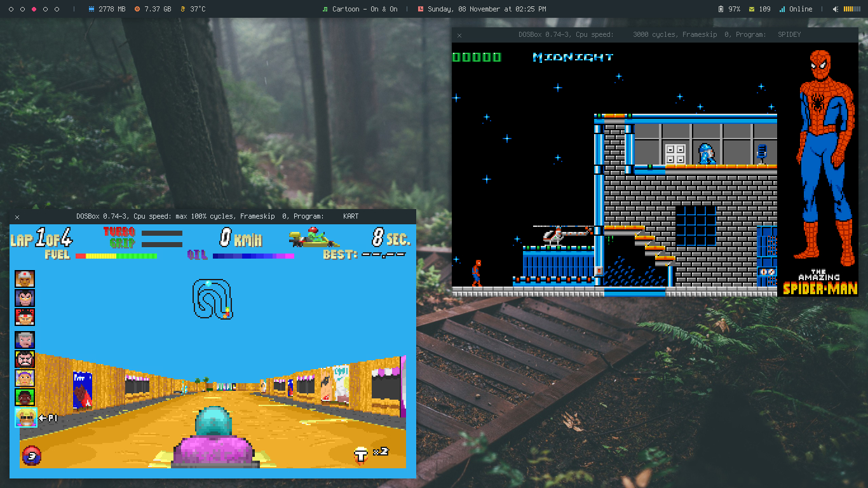Click the GRIP meter bar
Viewport: 868px width, 488px height.
click(162, 244)
